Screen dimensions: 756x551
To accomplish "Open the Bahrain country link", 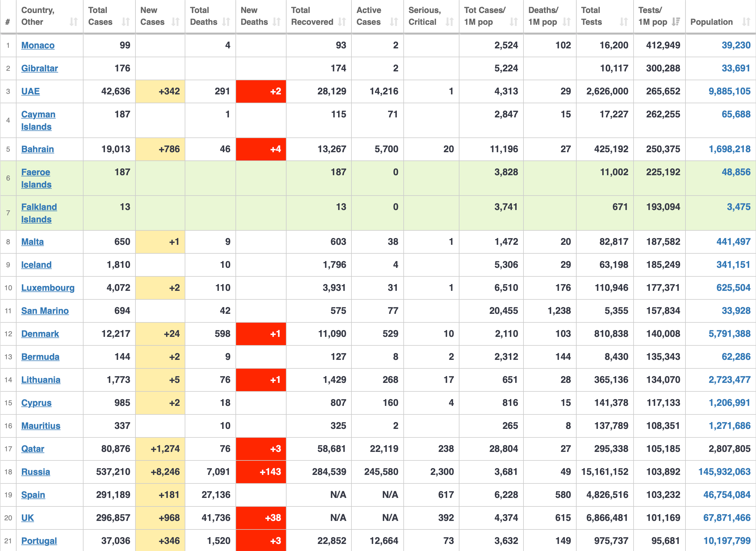I will click(38, 149).
